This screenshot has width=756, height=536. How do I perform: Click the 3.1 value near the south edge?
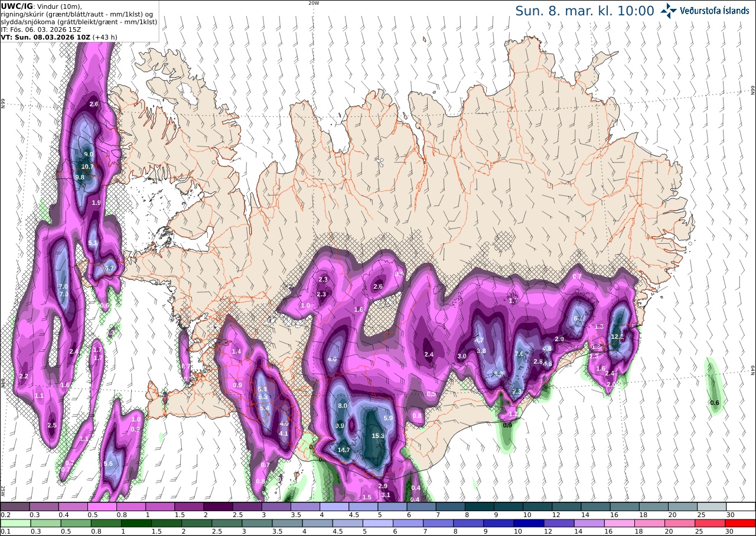(x=386, y=495)
